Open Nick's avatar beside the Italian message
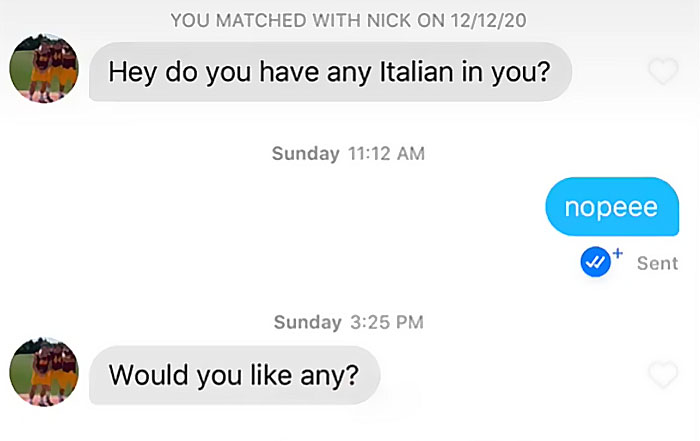Image resolution: width=700 pixels, height=441 pixels. point(44,72)
